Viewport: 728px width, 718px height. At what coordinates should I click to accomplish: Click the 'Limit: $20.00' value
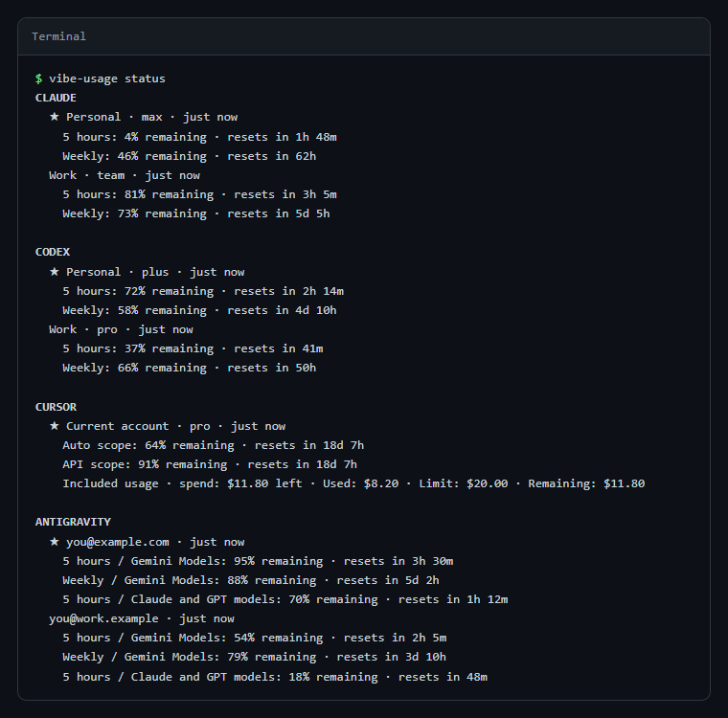tap(464, 483)
